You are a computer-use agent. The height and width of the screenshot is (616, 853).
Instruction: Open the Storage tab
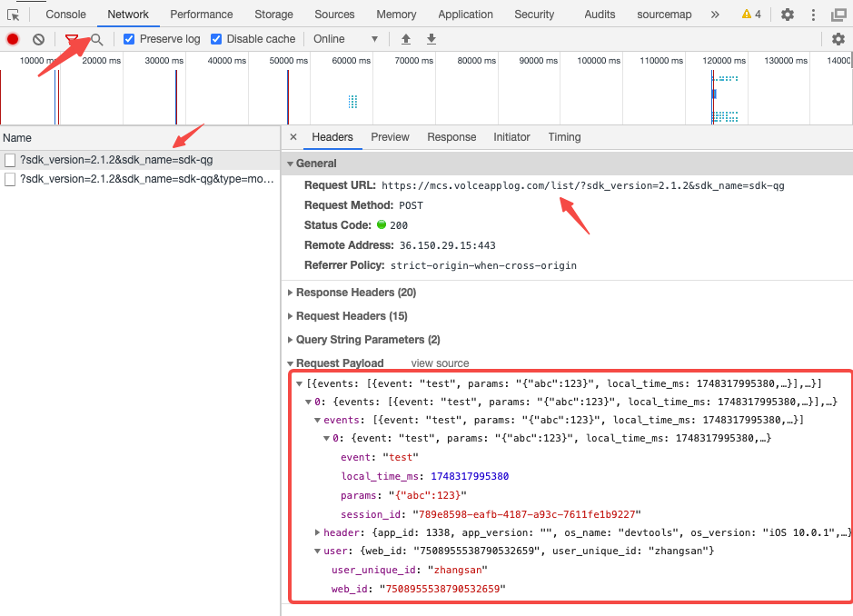pyautogui.click(x=273, y=15)
